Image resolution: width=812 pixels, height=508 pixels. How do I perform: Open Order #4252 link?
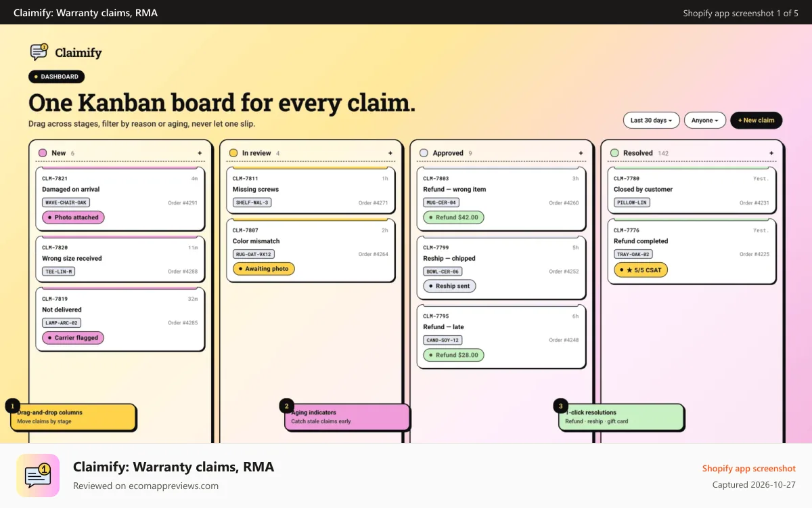coord(564,272)
